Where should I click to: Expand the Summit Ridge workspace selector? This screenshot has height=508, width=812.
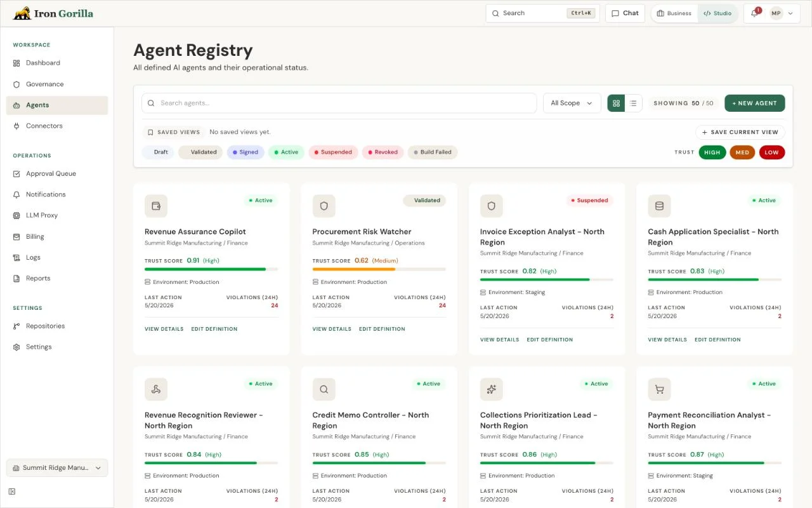coord(57,468)
